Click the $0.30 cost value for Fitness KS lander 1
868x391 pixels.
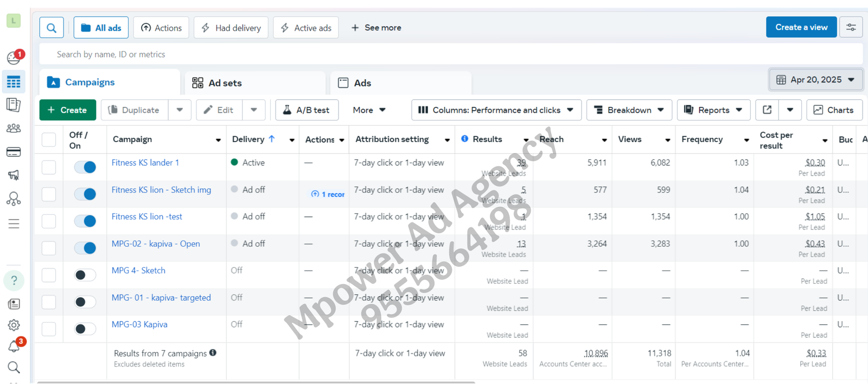click(x=815, y=163)
